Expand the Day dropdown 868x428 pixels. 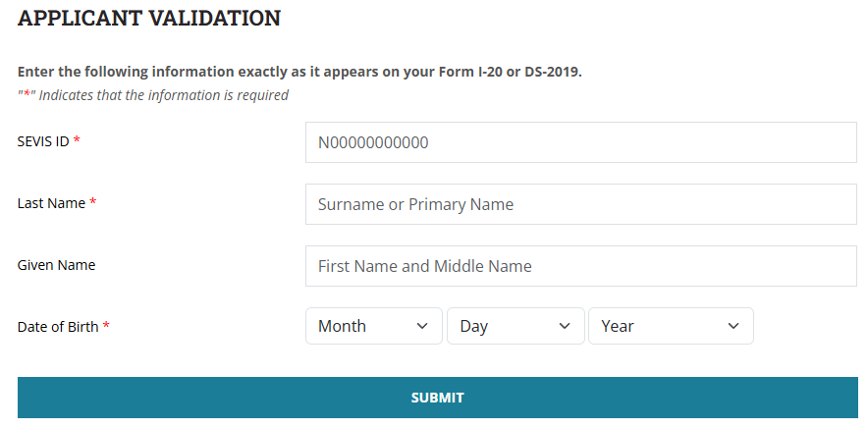coord(515,326)
